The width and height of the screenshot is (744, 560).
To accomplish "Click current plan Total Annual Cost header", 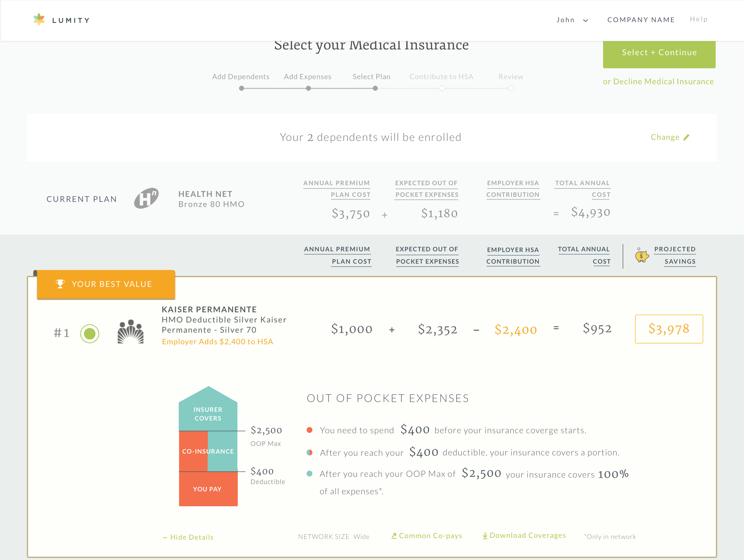I will pos(583,189).
